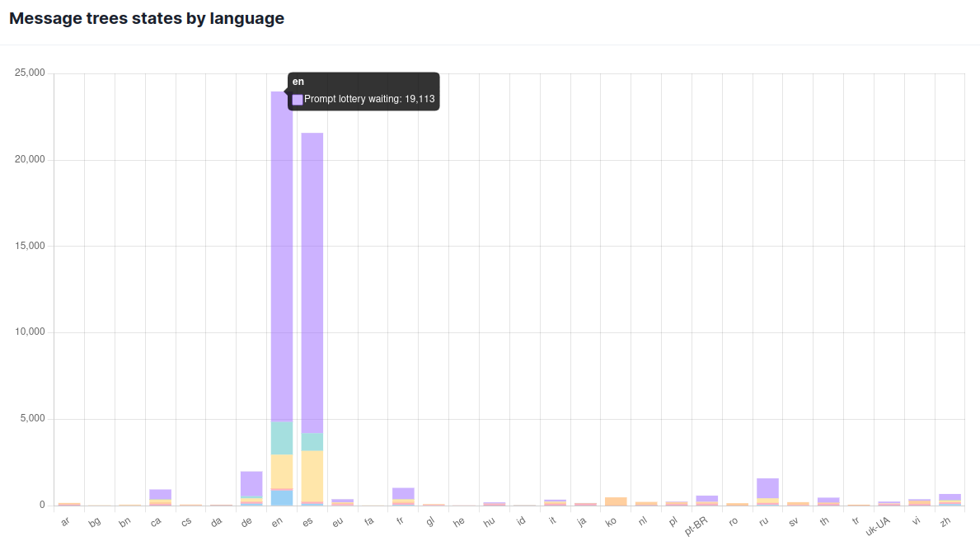
Task: Click the 'eu' x-axis label
Action: click(x=337, y=521)
